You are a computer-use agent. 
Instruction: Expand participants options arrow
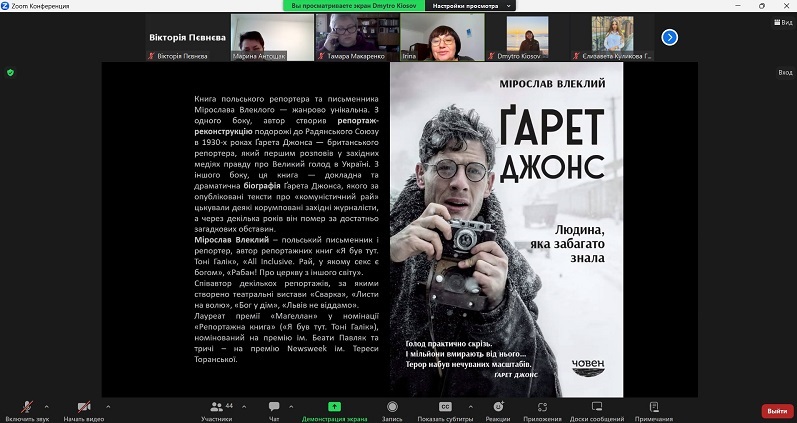[244, 407]
